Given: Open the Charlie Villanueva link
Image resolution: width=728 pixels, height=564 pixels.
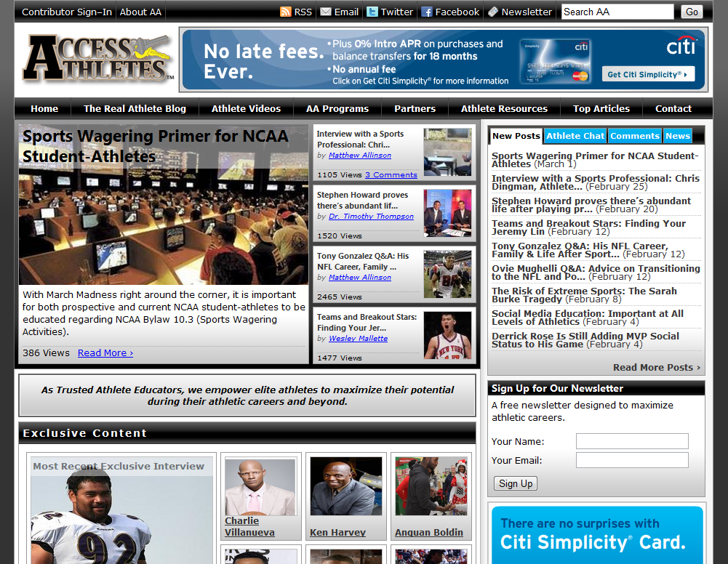Looking at the screenshot, I should tap(249, 527).
